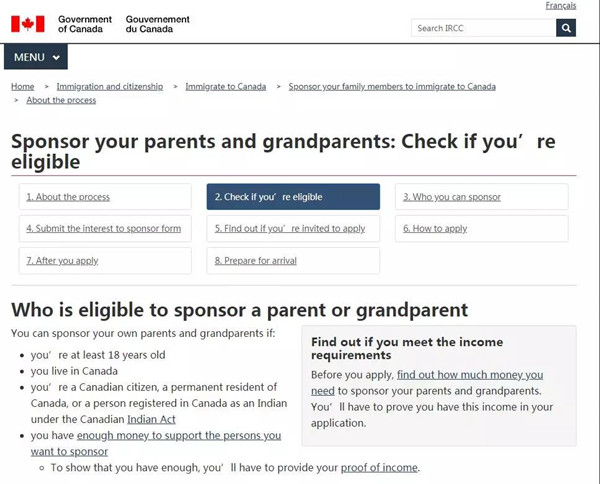Screen dimensions: 600x484
Task: Open step 8 Prepare for arrival
Action: tap(293, 261)
